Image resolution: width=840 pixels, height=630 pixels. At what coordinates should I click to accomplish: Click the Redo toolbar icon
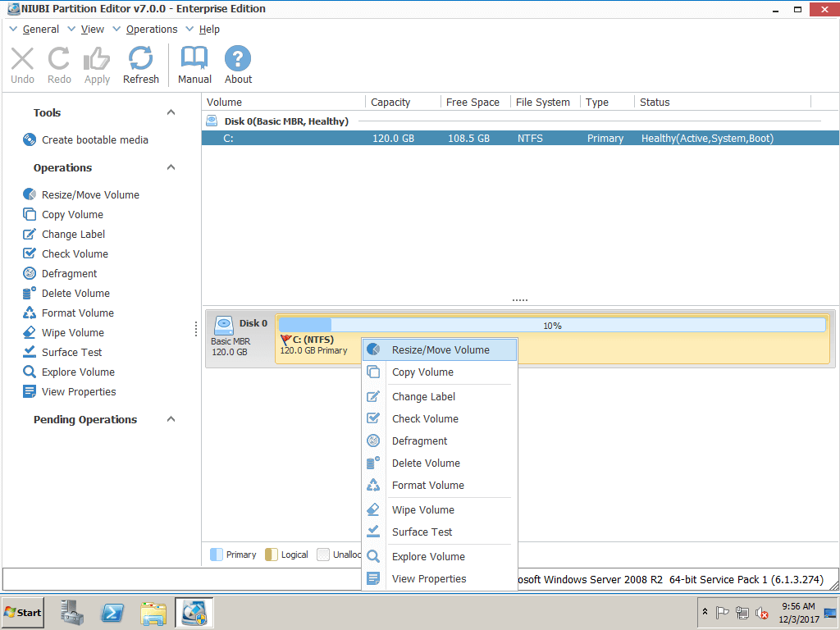coord(59,59)
